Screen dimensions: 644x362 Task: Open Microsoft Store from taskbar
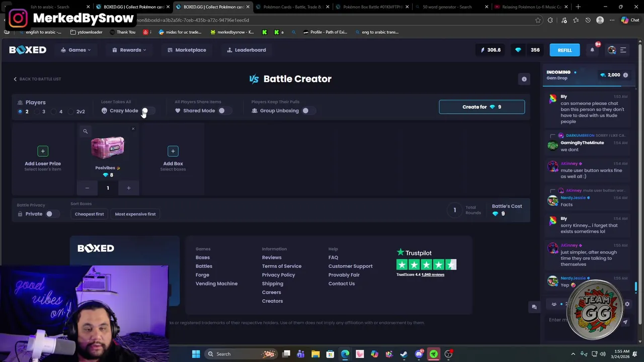click(330, 354)
